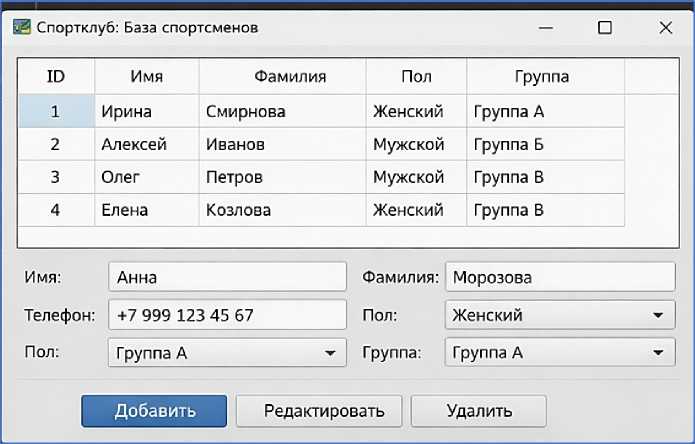This screenshot has height=444, width=695.
Task: Click the Фамилия: form label
Action: [x=400, y=277]
